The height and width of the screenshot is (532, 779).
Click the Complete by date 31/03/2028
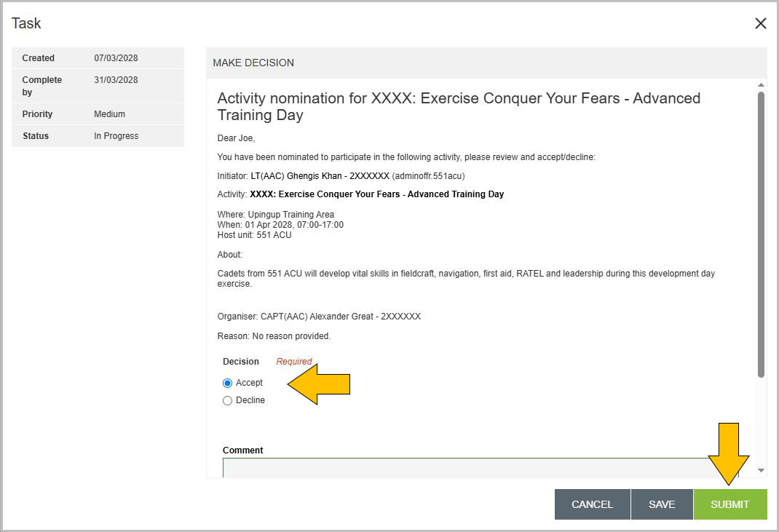(116, 80)
